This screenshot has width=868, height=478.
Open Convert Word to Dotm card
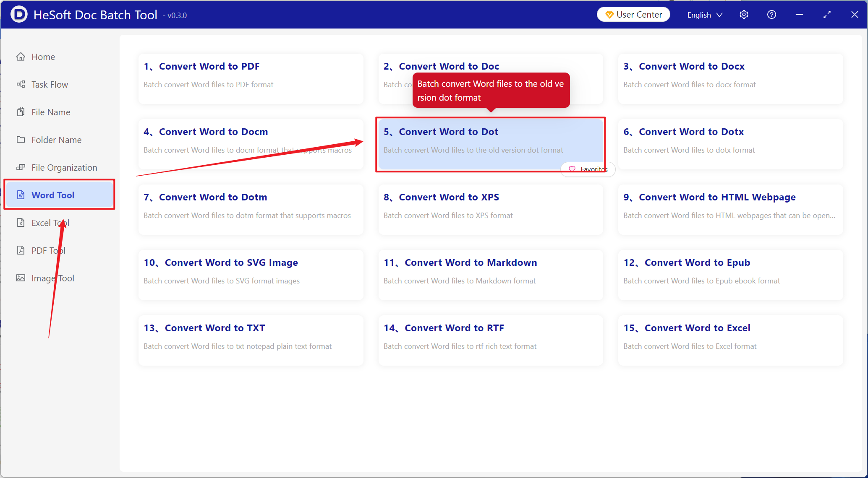pyautogui.click(x=251, y=210)
